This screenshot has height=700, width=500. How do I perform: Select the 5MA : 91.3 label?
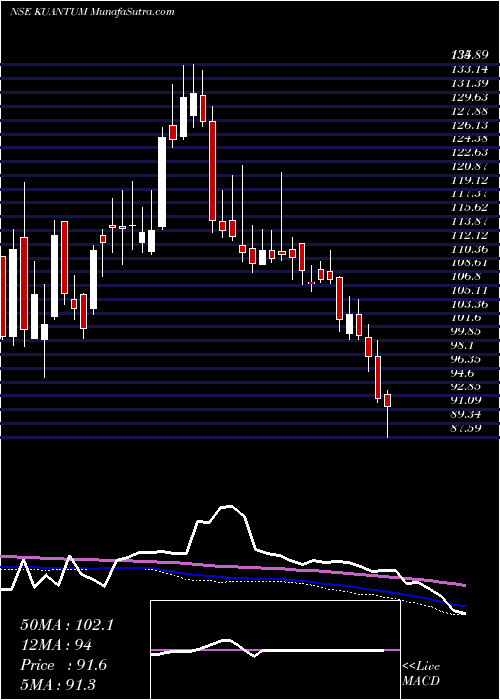pyautogui.click(x=58, y=685)
